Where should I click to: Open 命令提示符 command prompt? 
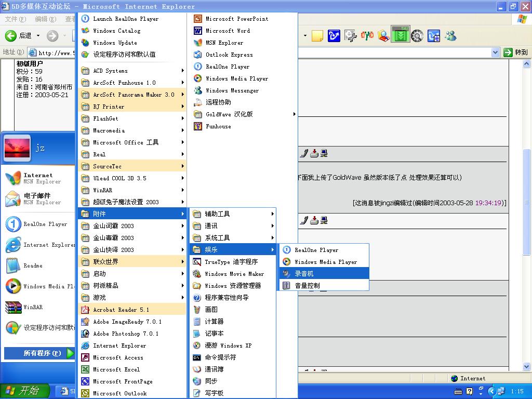coord(233,357)
